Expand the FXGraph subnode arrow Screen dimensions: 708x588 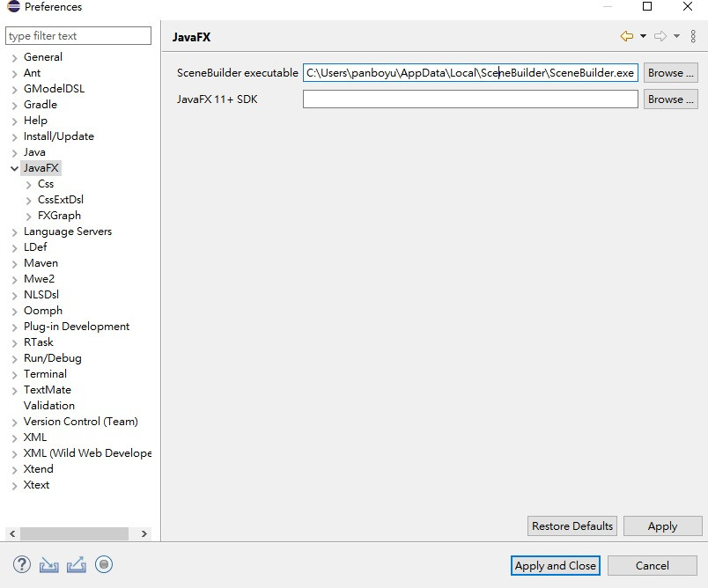point(29,217)
